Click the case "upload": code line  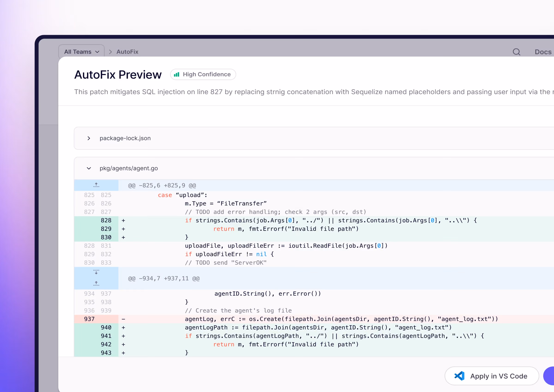point(183,195)
